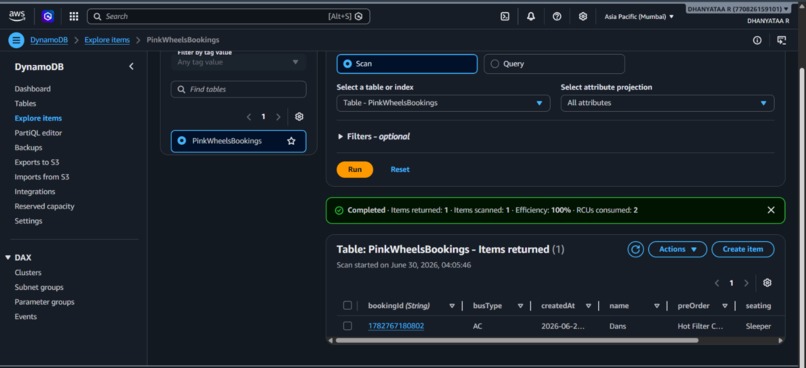Open the Services grid menu icon
The width and height of the screenshot is (806, 368).
point(74,16)
